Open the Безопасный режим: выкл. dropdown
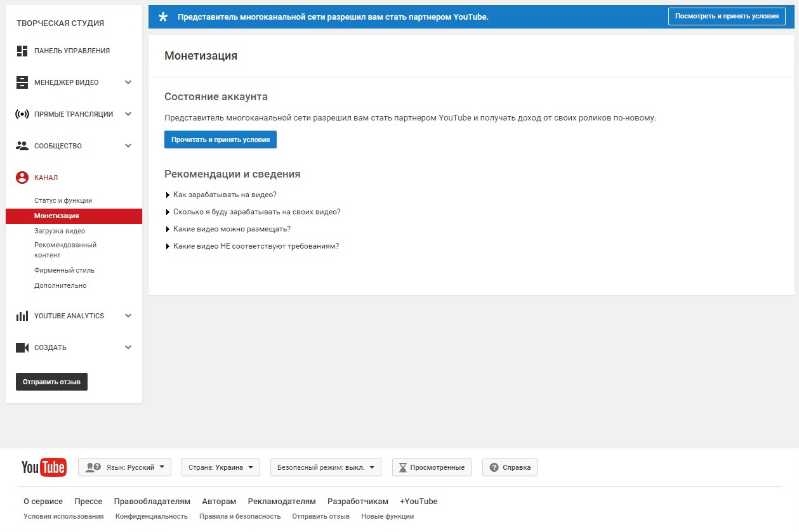 [326, 467]
